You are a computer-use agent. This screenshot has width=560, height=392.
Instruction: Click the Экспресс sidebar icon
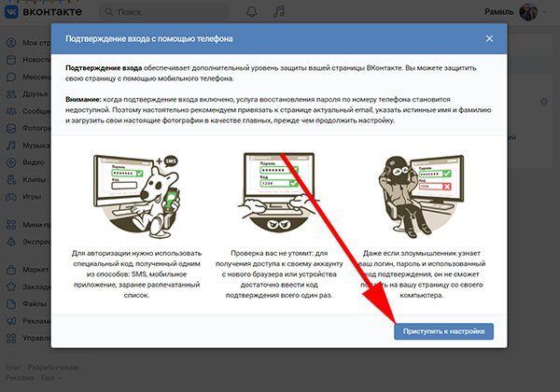[x=11, y=242]
